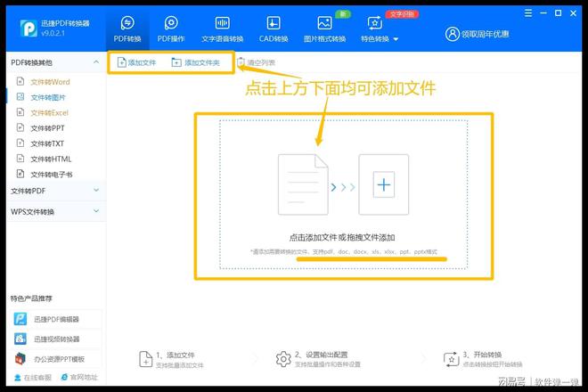Open the 领取周年优惠 link
The width and height of the screenshot is (588, 392).
(485, 34)
